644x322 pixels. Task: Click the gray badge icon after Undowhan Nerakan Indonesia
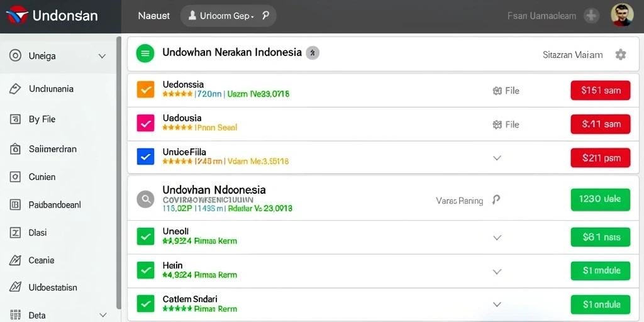pos(313,53)
